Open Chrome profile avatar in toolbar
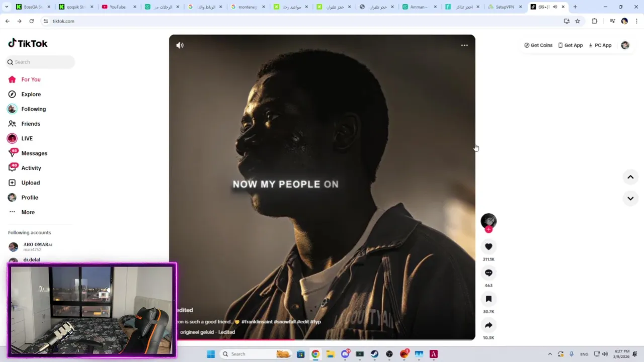The image size is (644, 362). click(x=624, y=21)
